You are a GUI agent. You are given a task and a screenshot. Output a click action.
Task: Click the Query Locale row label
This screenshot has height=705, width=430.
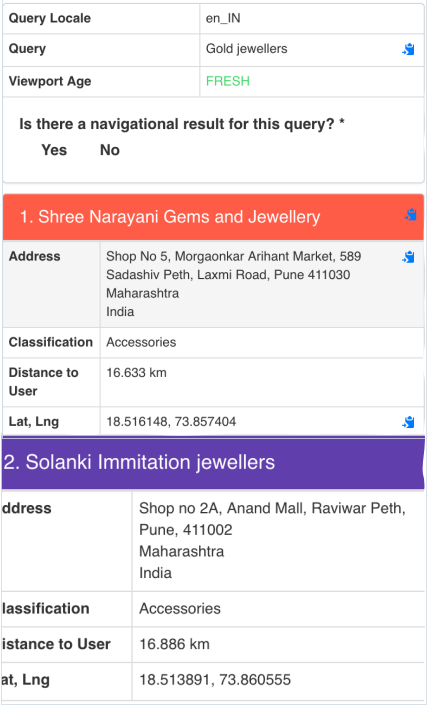[x=49, y=18]
